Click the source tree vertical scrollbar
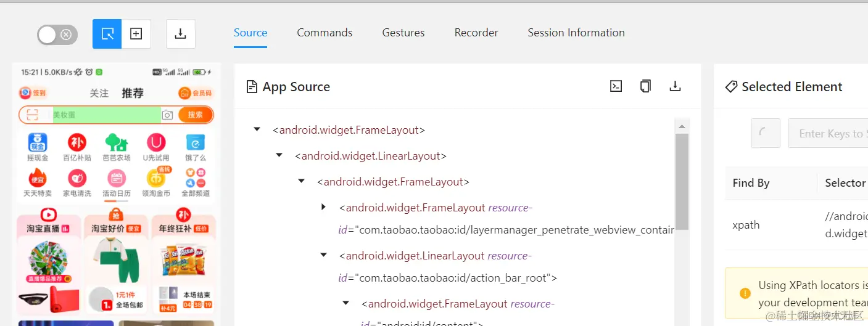The image size is (868, 326). point(682,182)
